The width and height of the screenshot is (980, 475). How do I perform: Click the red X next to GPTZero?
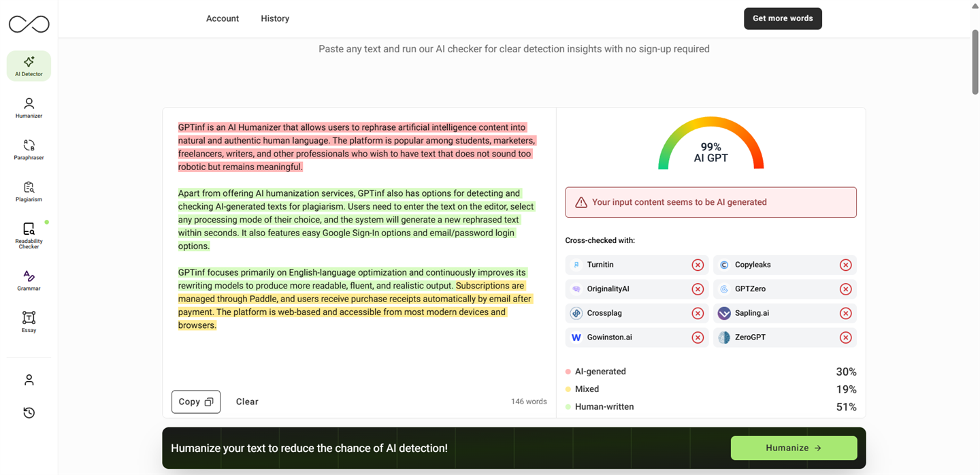pyautogui.click(x=845, y=289)
